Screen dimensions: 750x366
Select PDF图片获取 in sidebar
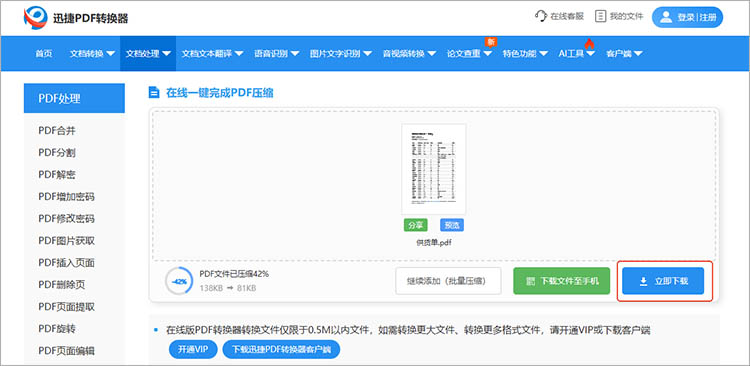[x=66, y=241]
